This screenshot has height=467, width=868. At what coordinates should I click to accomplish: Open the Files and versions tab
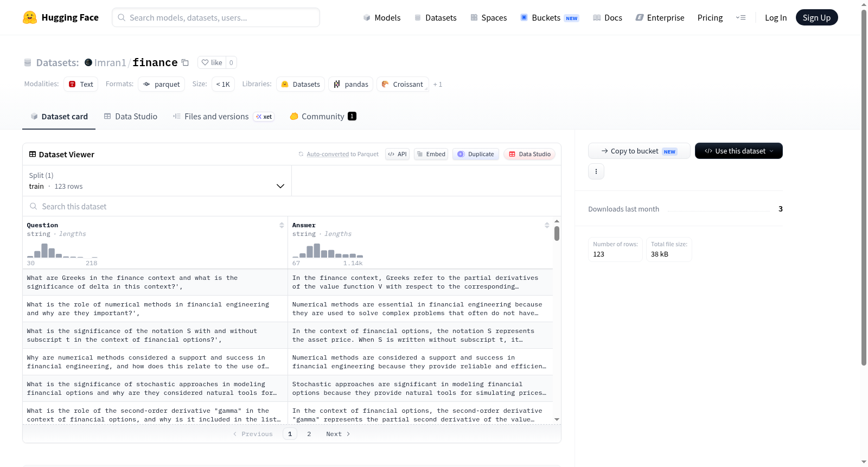tap(224, 116)
